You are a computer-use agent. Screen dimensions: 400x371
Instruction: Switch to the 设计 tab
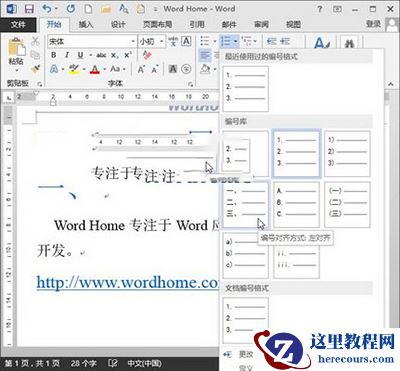(118, 24)
